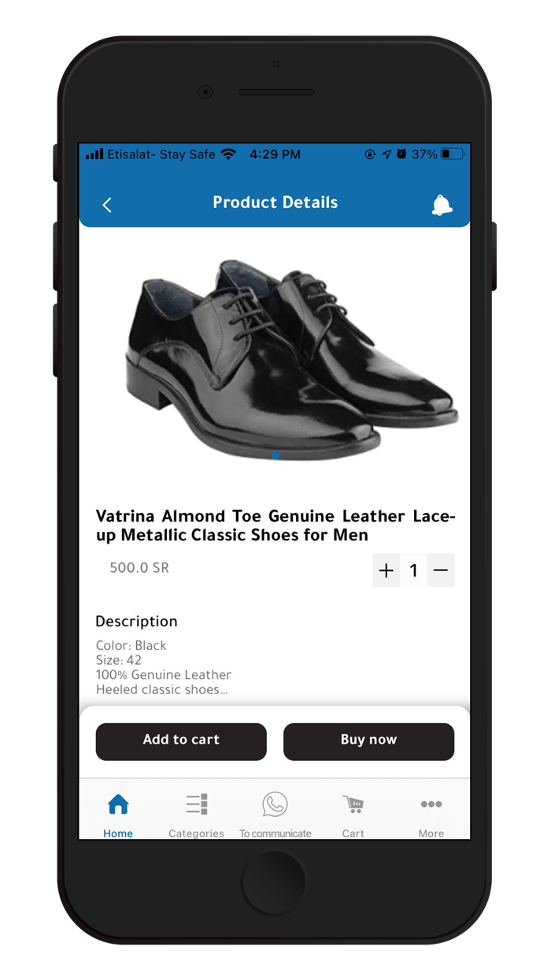Tap the WhatsApp To communicate icon
Viewport: 551px width, 980px height.
[275, 804]
